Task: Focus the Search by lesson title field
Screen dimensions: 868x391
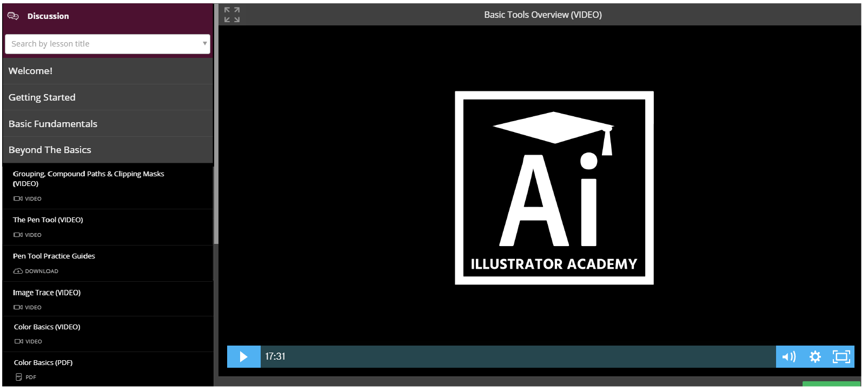Action: [107, 44]
